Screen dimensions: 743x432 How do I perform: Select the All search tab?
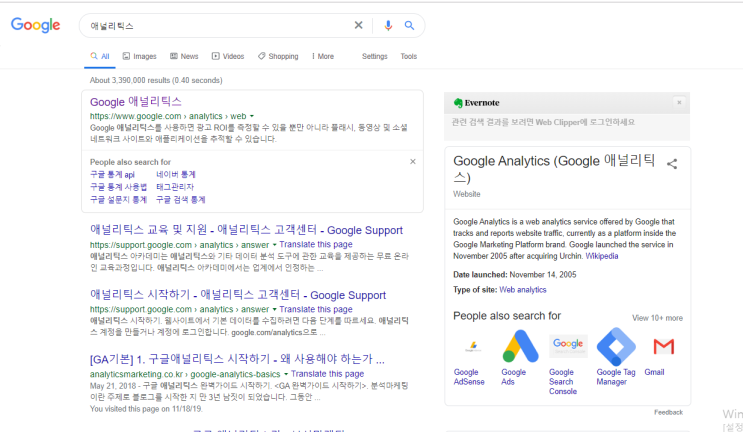100,56
